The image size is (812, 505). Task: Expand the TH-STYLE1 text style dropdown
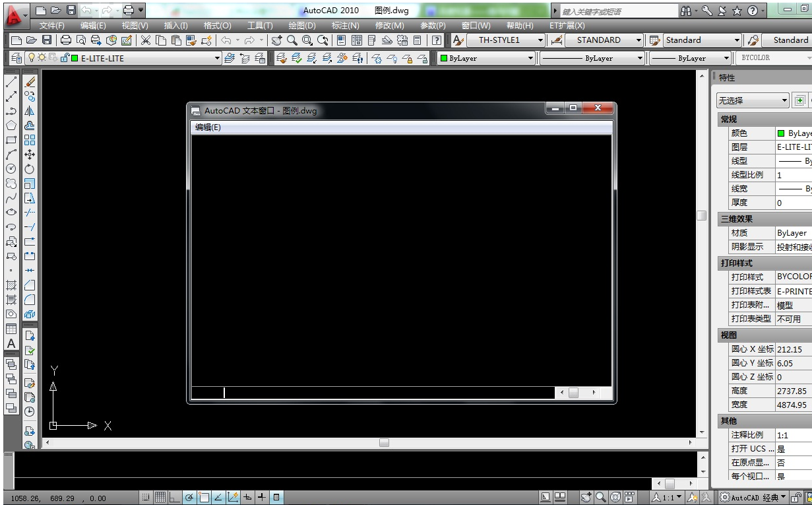point(540,40)
